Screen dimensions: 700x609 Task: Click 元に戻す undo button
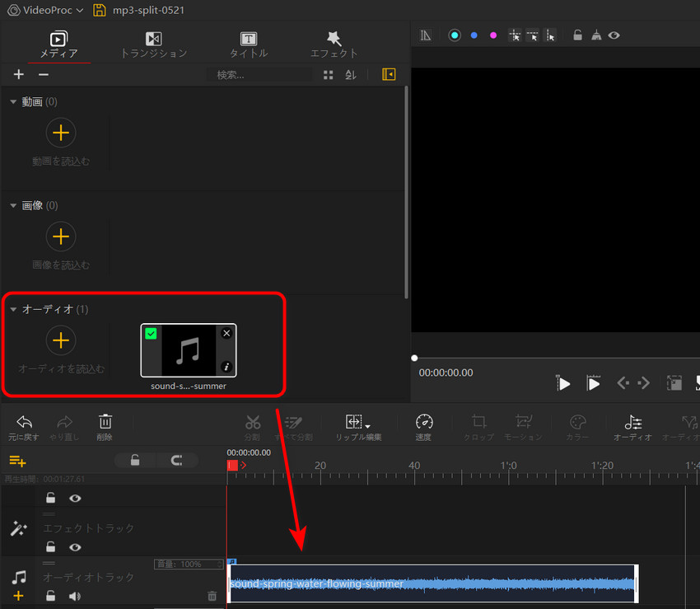24,427
